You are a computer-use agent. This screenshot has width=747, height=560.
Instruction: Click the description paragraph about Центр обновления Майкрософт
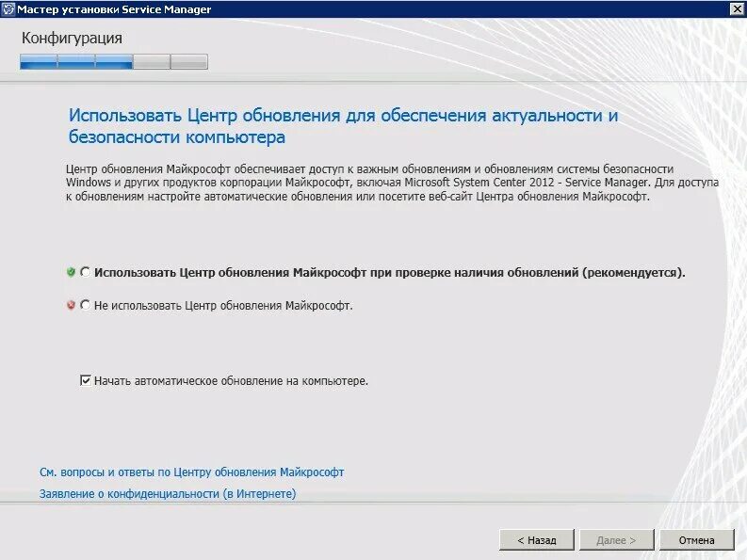392,183
